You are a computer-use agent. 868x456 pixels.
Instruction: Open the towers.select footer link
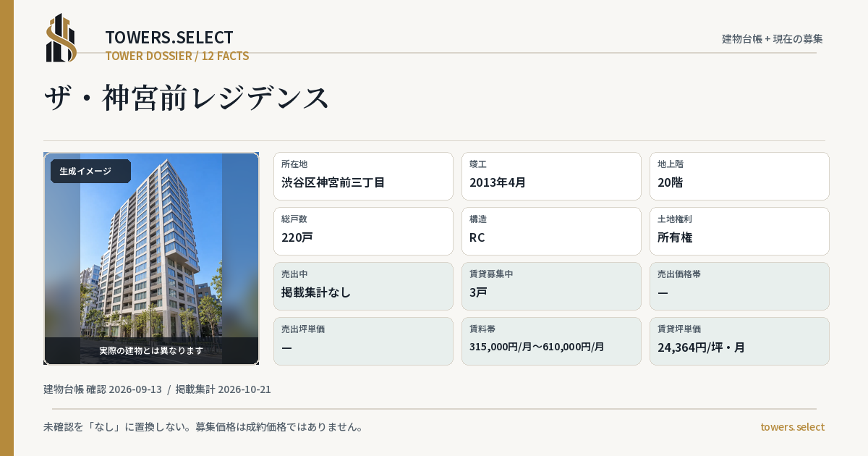792,427
